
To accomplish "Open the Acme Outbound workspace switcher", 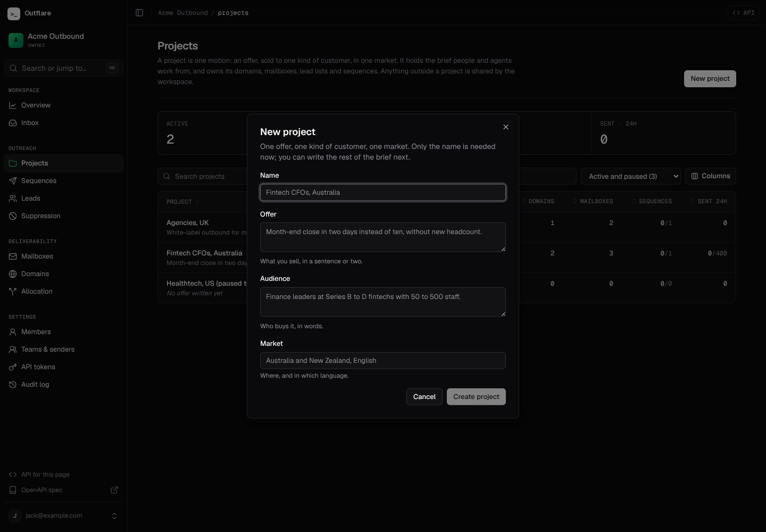I will pyautogui.click(x=64, y=40).
